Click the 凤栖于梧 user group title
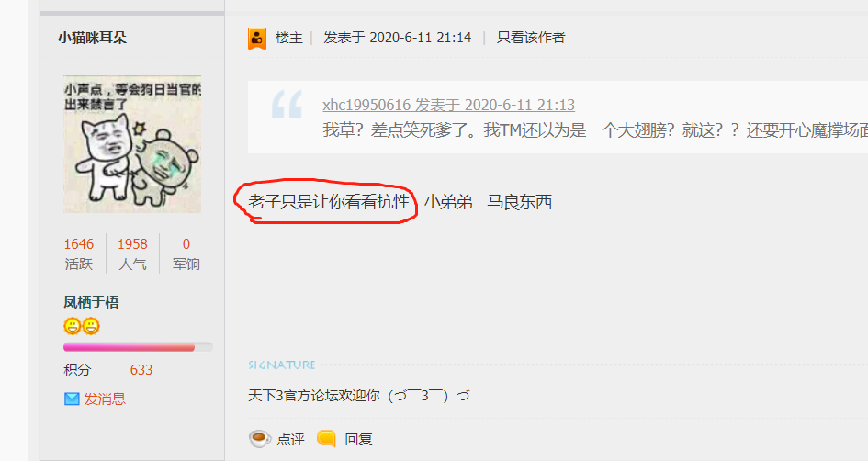The width and height of the screenshot is (868, 461). [x=91, y=302]
